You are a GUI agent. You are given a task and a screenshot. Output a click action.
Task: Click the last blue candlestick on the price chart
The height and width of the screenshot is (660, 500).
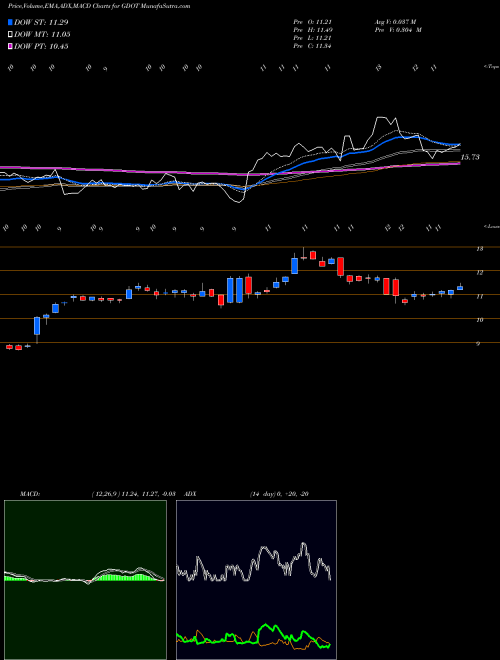[x=460, y=288]
